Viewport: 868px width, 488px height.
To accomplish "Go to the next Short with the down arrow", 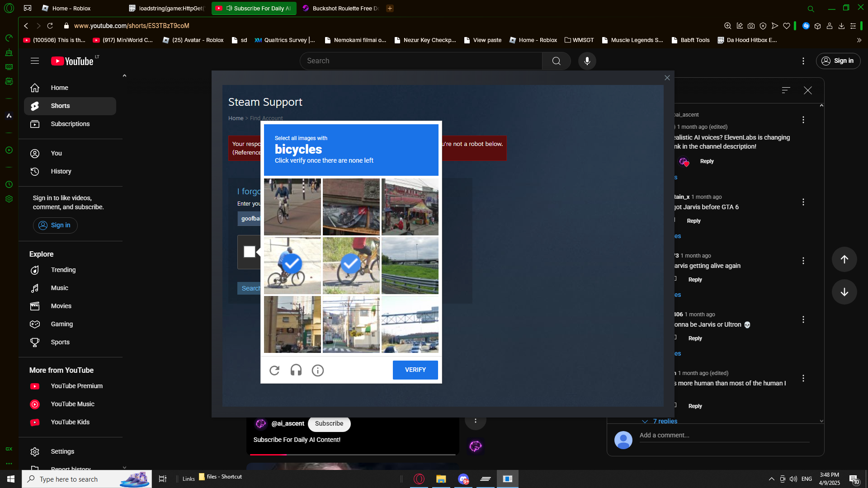I will 844,292.
